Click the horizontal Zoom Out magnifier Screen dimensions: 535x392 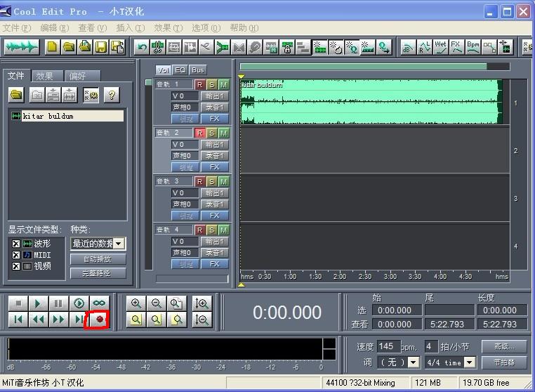[x=157, y=303]
